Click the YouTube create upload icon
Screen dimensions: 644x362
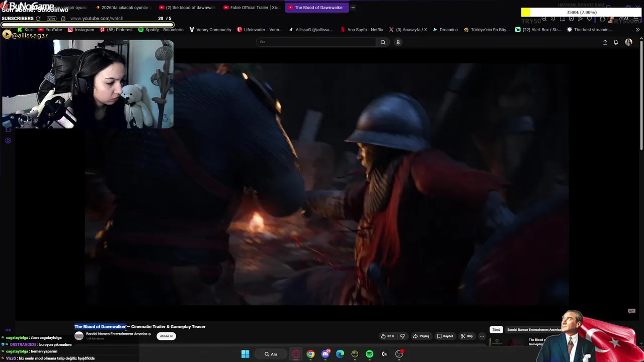[x=605, y=42]
